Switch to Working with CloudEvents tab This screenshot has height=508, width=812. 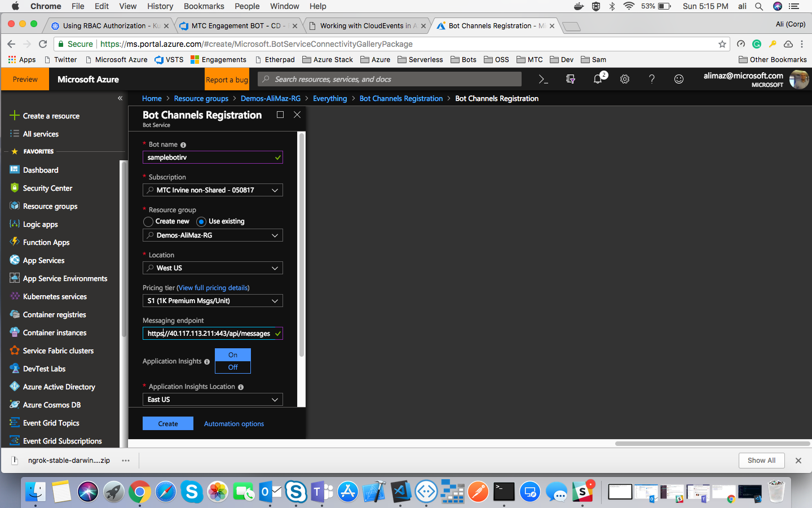click(x=367, y=26)
